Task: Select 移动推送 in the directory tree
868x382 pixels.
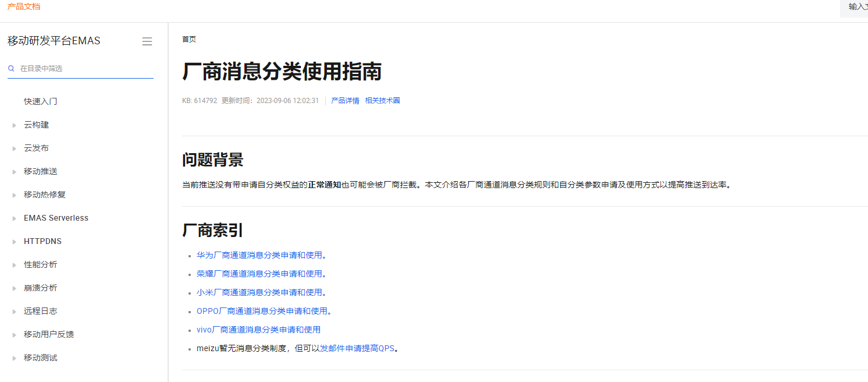Action: coord(41,171)
